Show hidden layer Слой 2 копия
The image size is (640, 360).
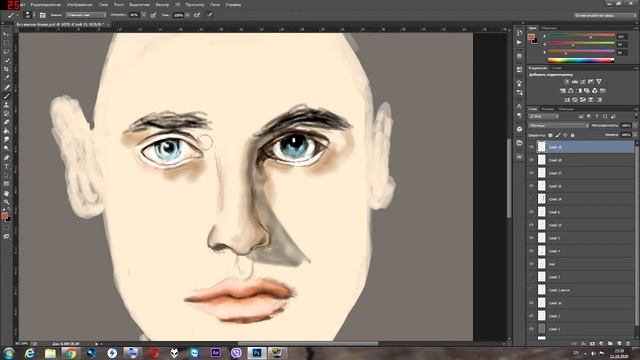tap(531, 290)
